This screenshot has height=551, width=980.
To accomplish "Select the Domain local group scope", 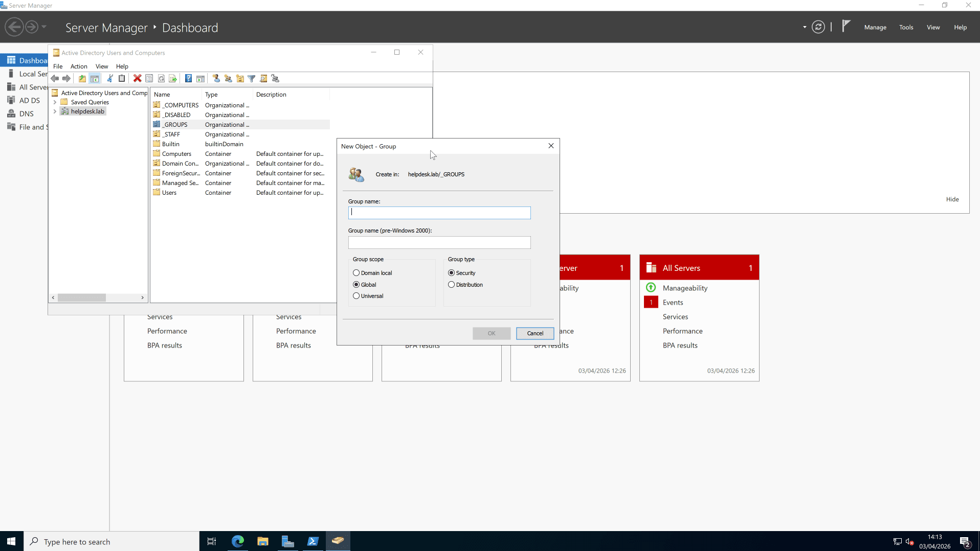I will pos(357,272).
